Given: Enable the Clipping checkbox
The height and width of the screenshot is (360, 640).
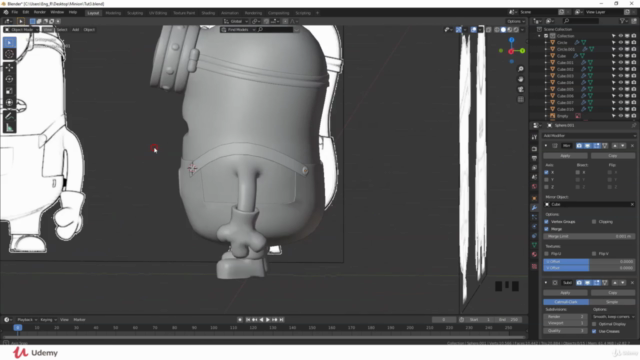Looking at the screenshot, I should (x=594, y=222).
